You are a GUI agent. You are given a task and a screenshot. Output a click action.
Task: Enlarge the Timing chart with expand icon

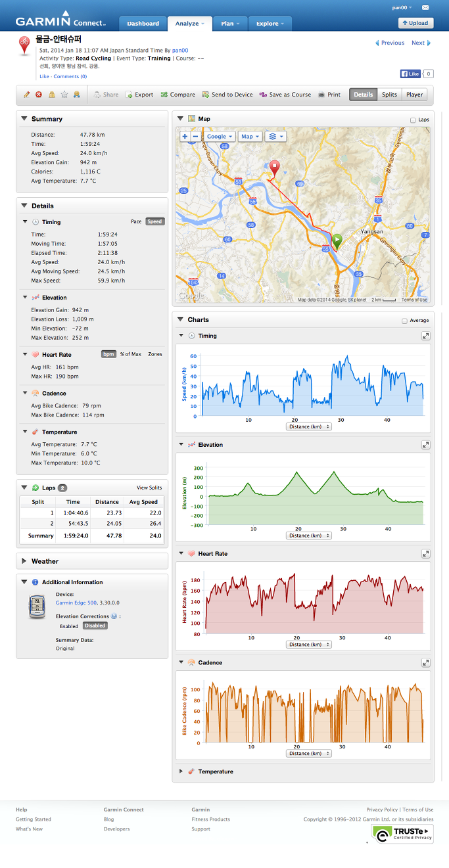pos(426,336)
